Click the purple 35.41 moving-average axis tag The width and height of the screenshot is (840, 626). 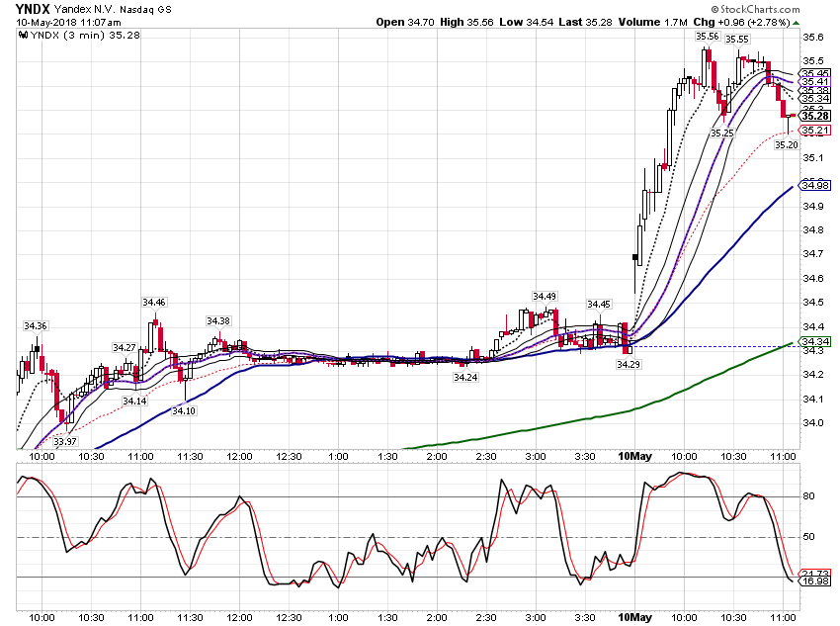click(x=815, y=82)
